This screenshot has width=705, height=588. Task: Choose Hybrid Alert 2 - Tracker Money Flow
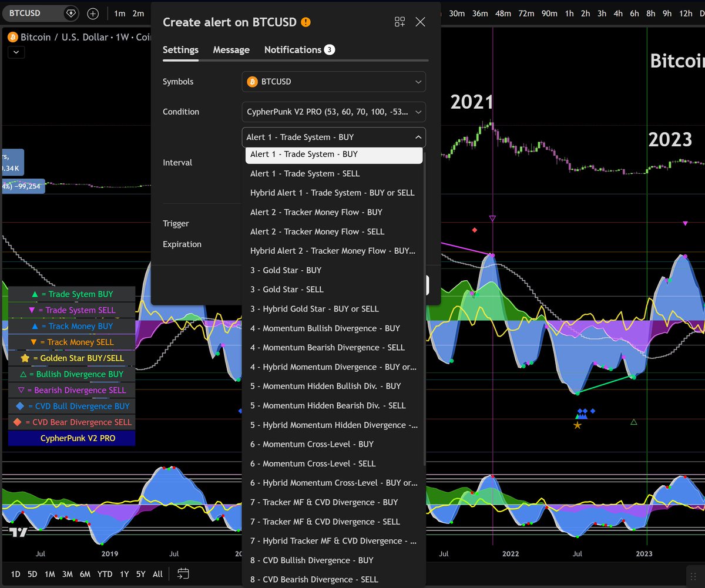point(334,251)
